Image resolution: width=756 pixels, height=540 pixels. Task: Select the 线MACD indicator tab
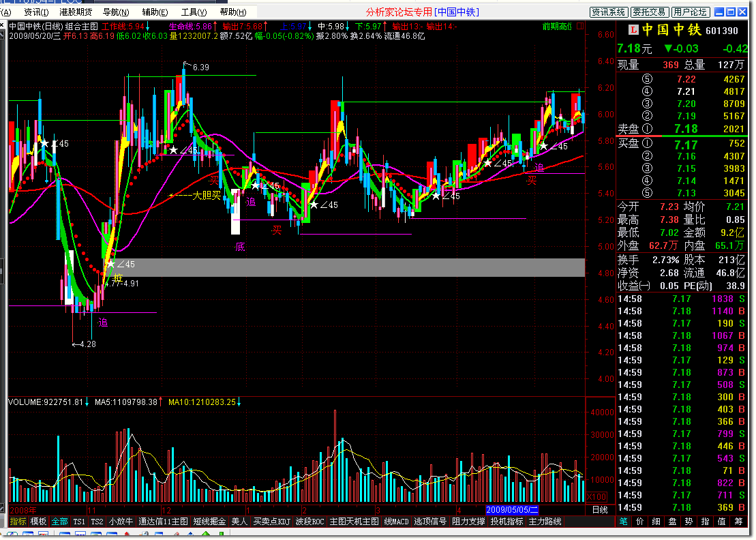point(396,522)
